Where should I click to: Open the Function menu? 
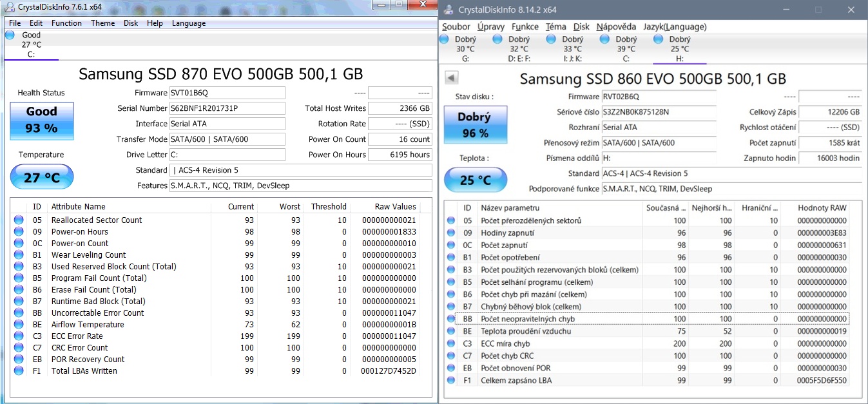coord(66,23)
